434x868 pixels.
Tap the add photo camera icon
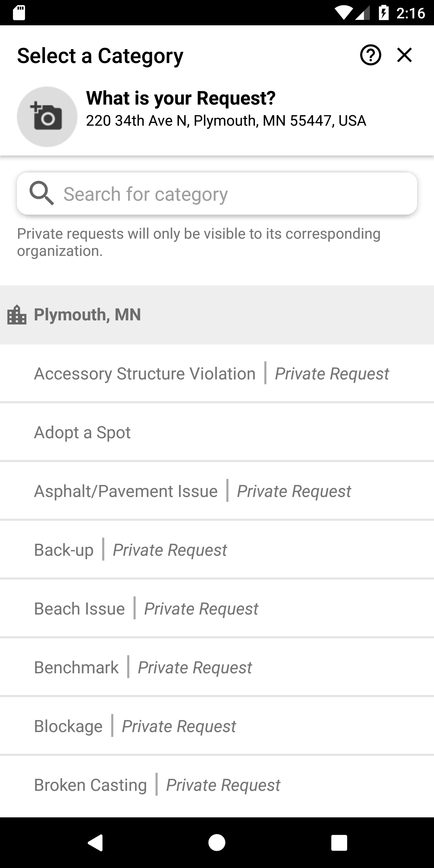(x=47, y=117)
